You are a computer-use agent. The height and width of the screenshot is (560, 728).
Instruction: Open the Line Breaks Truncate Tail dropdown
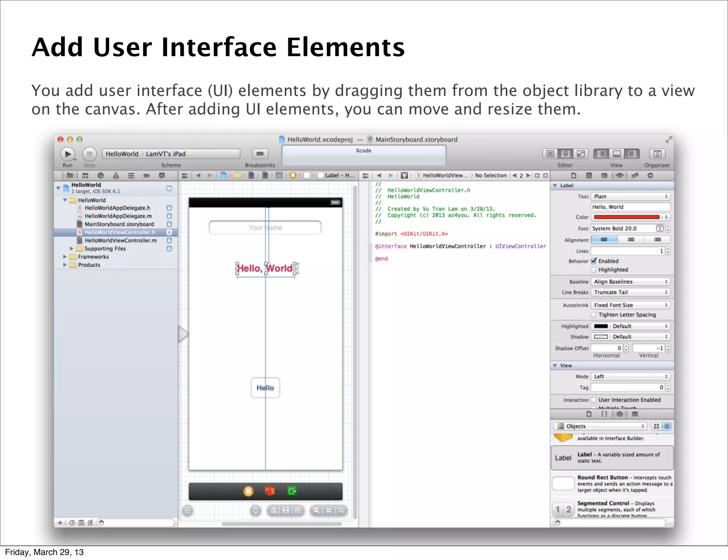[x=631, y=292]
